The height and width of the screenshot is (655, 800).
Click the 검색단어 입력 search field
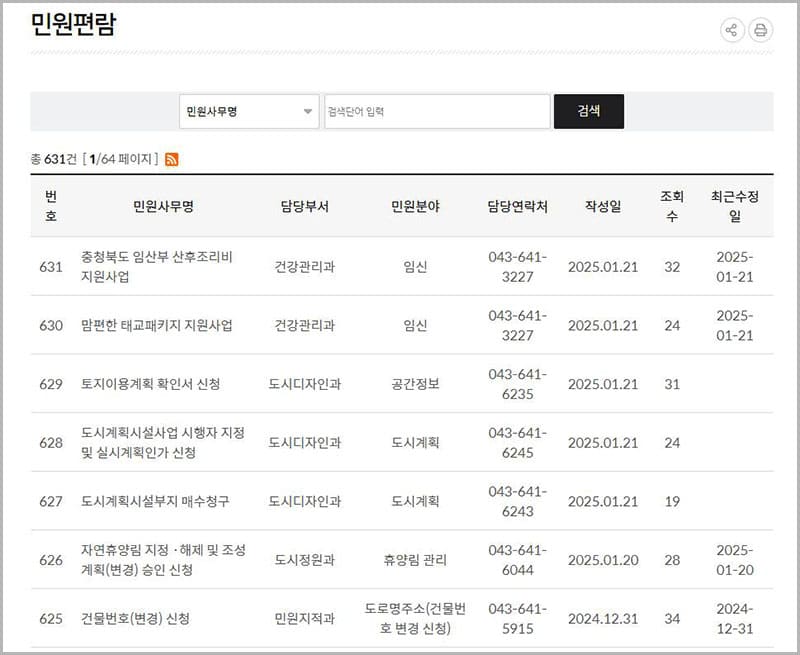pyautogui.click(x=437, y=112)
